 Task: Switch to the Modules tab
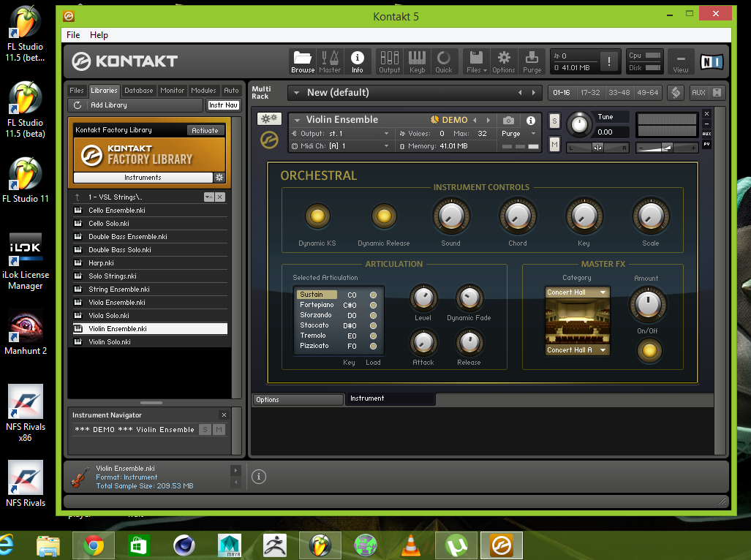pyautogui.click(x=203, y=91)
